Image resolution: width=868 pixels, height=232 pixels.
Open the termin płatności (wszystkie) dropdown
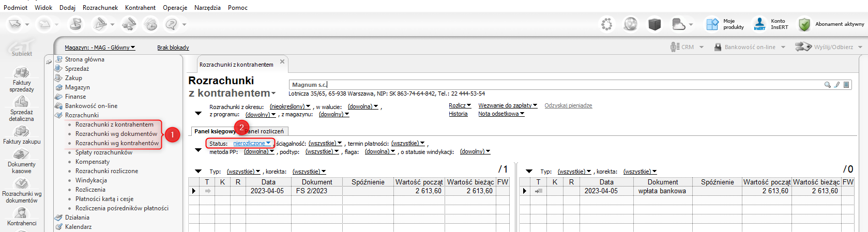(x=408, y=143)
